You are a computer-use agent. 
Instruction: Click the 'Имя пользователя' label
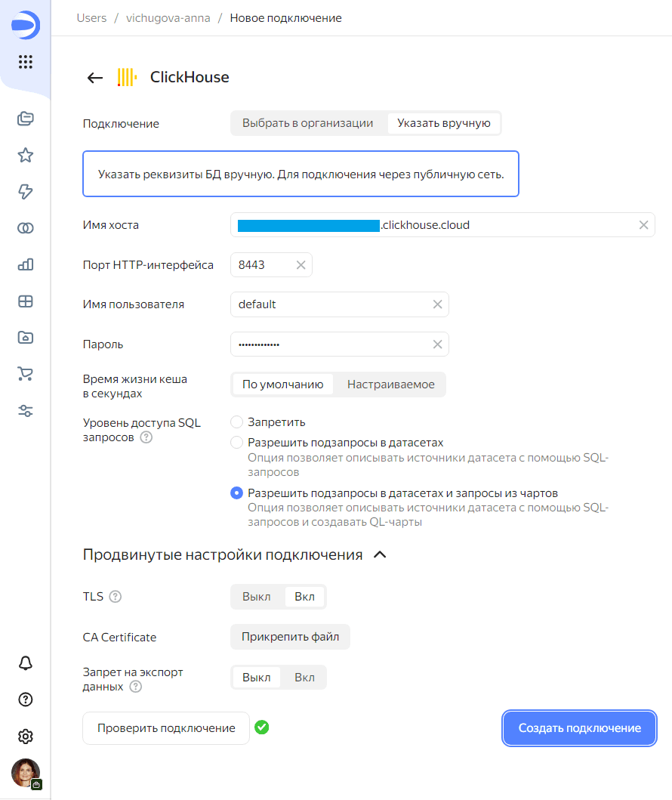pyautogui.click(x=134, y=304)
